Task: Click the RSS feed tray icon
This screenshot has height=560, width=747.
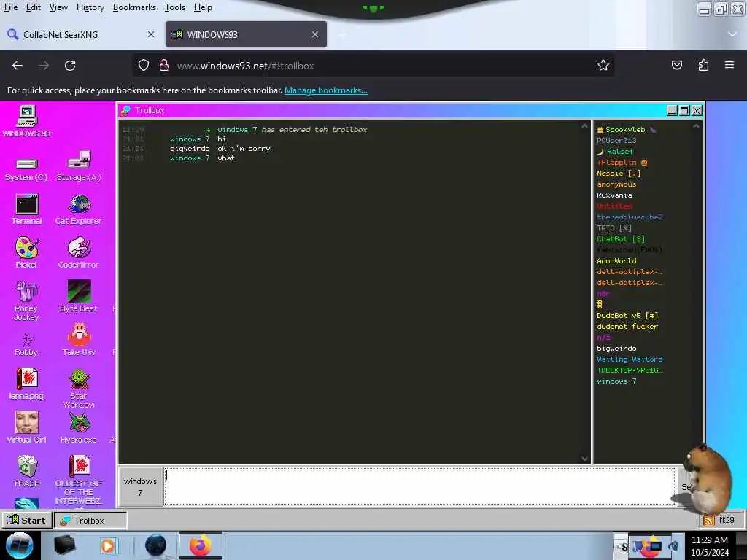Action: click(708, 521)
